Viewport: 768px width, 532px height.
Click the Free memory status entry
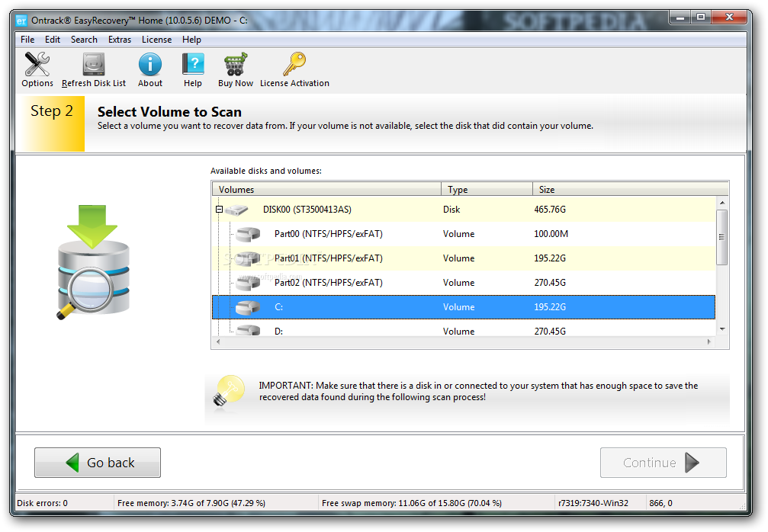tap(191, 503)
